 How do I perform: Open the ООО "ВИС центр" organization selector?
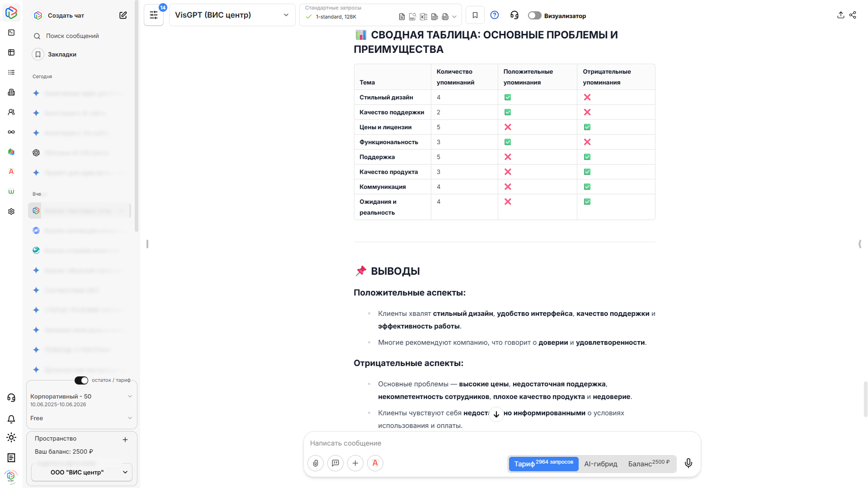(81, 472)
